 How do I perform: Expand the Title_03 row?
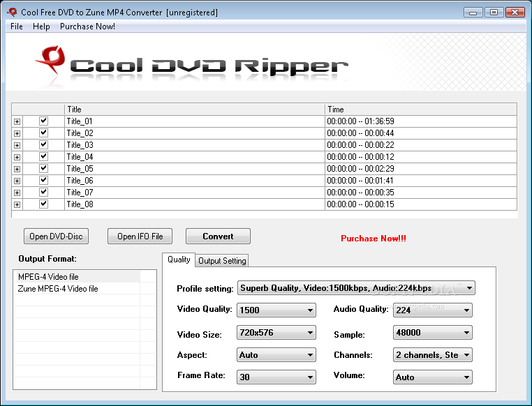click(x=17, y=145)
